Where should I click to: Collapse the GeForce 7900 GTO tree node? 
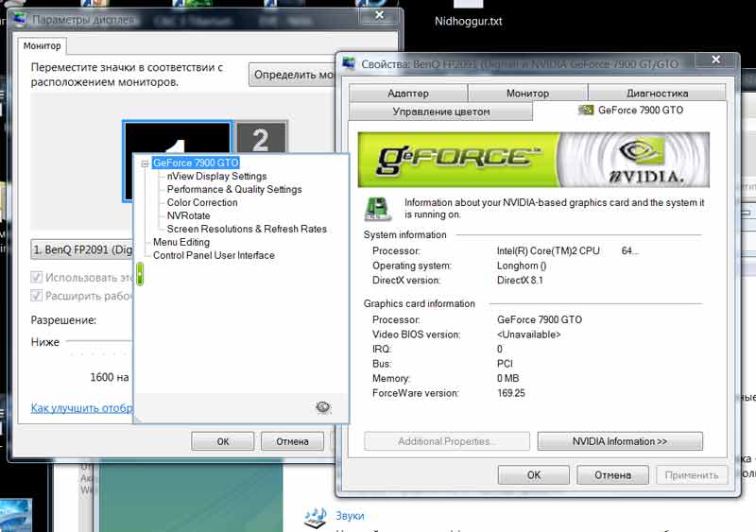(145, 163)
